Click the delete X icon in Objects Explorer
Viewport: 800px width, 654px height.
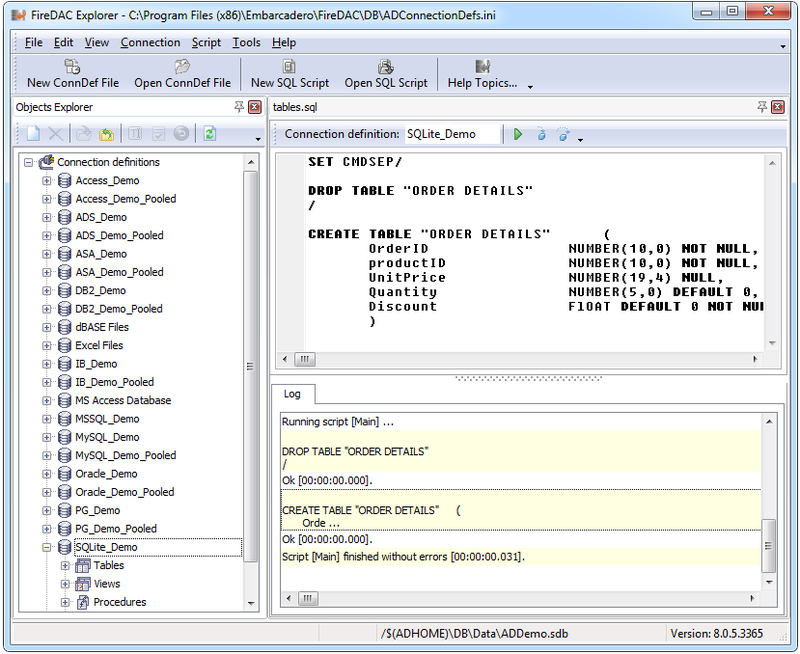click(55, 134)
